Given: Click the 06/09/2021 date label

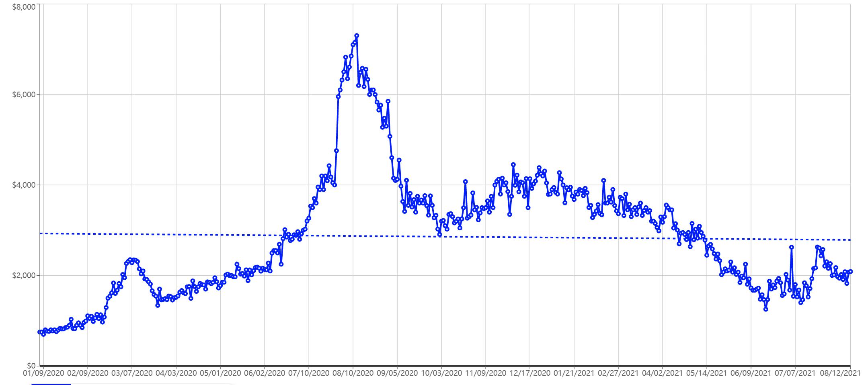Looking at the screenshot, I should pyautogui.click(x=751, y=373).
